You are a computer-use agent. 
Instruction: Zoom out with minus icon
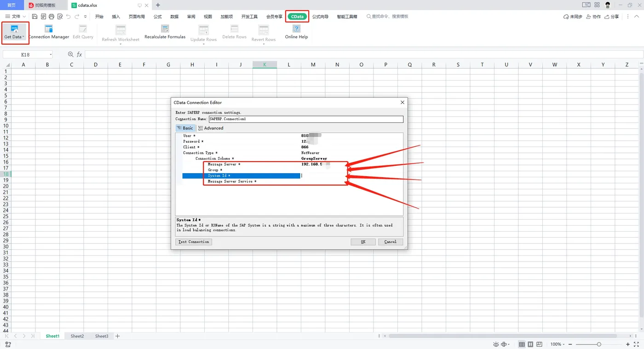[x=571, y=344]
